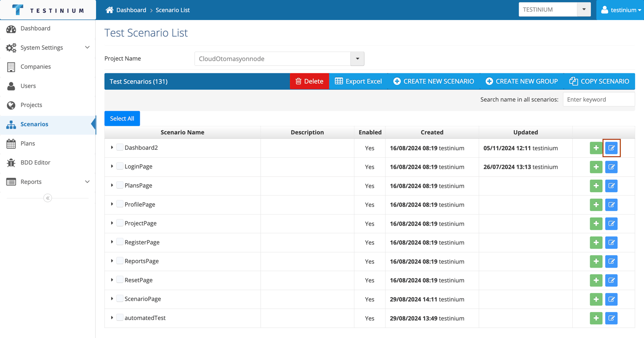The height and width of the screenshot is (338, 644).
Task: Tick the ReportsPage checkbox
Action: tap(120, 260)
